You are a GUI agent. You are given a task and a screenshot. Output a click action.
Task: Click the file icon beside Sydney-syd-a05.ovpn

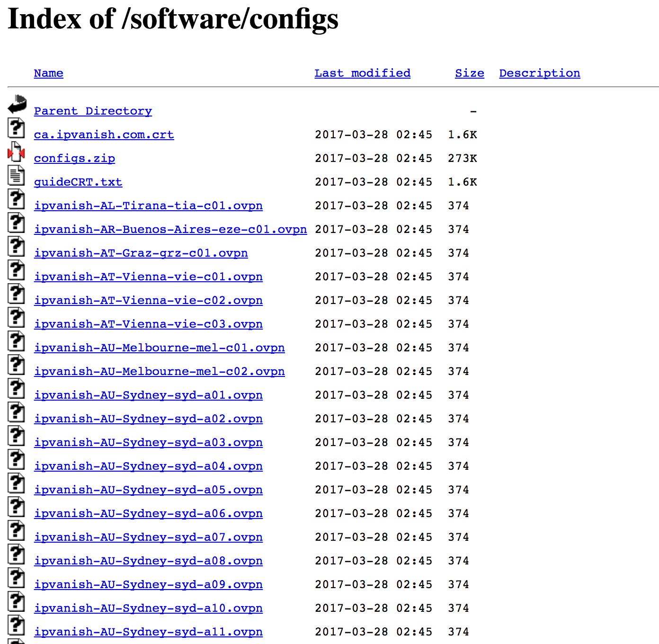point(16,483)
